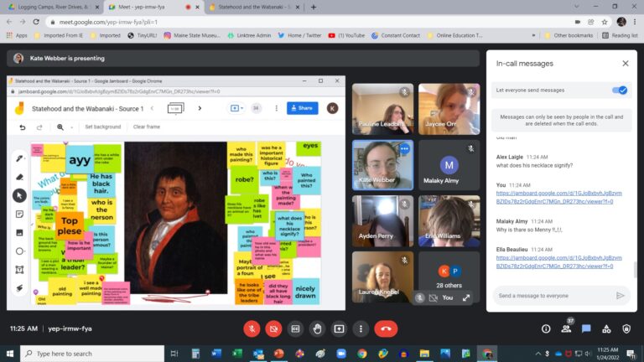The height and width of the screenshot is (362, 644).
Task: Redo the Jamboard action
Action: (39, 127)
